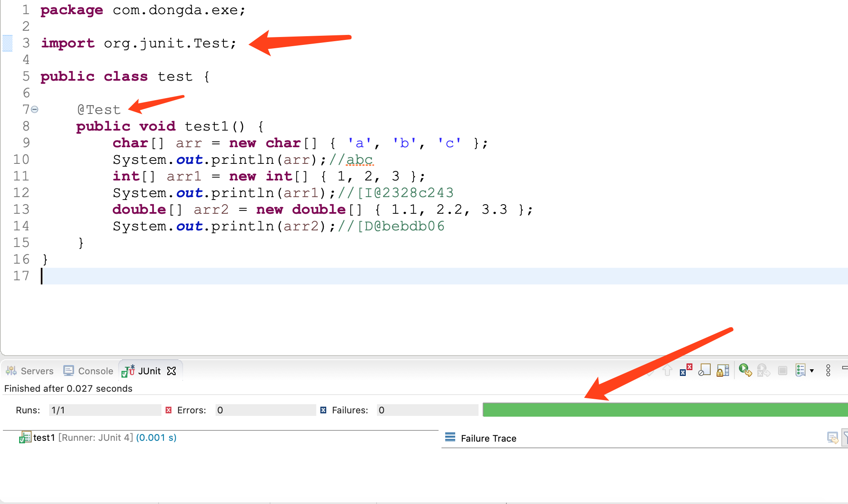The image size is (848, 504).
Task: Close the JUnit view tab
Action: coord(171,371)
